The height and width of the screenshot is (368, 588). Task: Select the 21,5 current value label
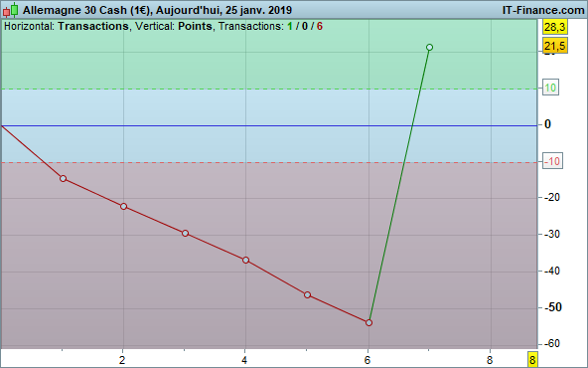555,46
